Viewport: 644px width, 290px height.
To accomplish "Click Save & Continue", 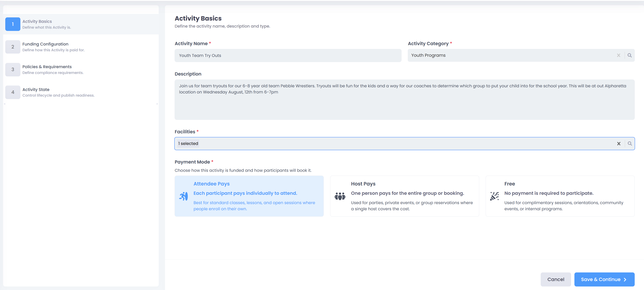I will click(x=604, y=279).
